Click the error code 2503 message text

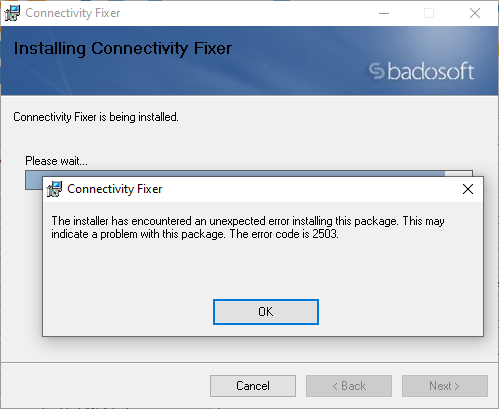[248, 227]
